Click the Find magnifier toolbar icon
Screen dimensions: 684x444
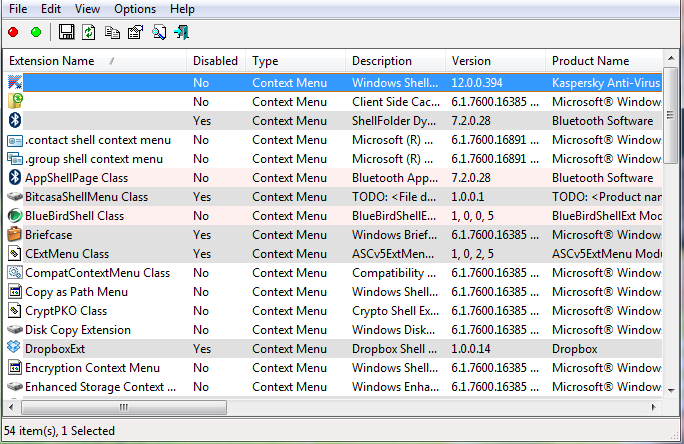[159, 32]
